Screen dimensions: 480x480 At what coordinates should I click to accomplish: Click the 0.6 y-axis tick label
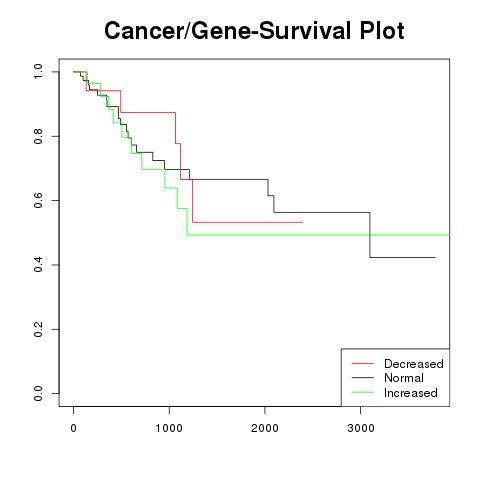(38, 200)
